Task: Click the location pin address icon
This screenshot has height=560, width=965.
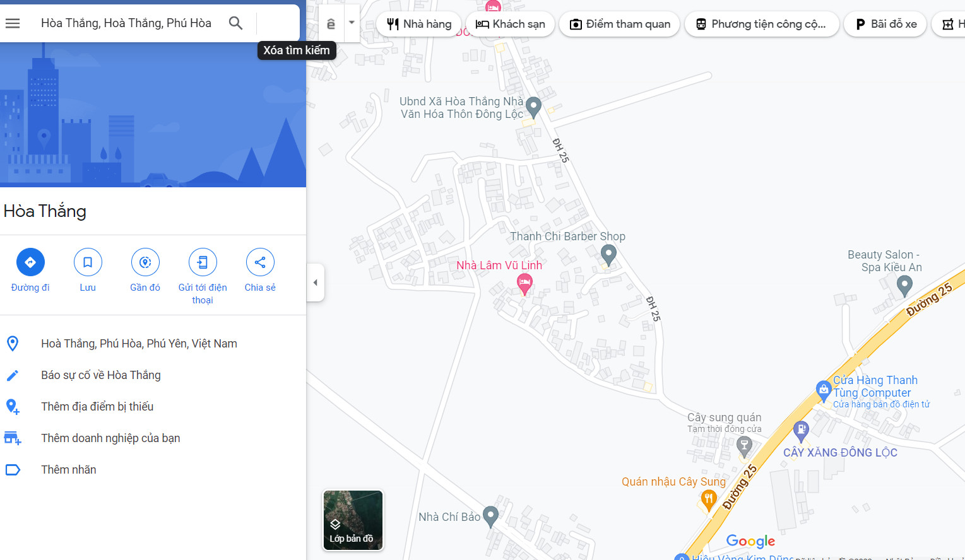Action: click(13, 344)
